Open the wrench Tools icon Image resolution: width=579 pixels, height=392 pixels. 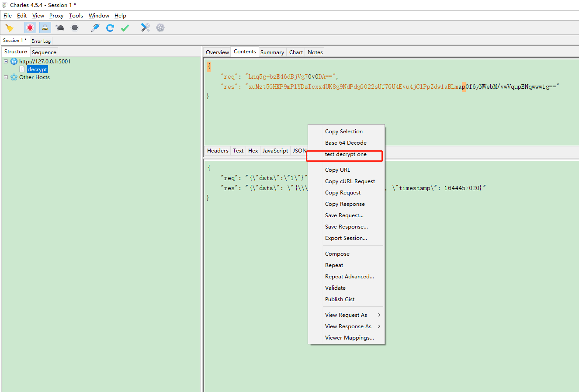click(146, 28)
